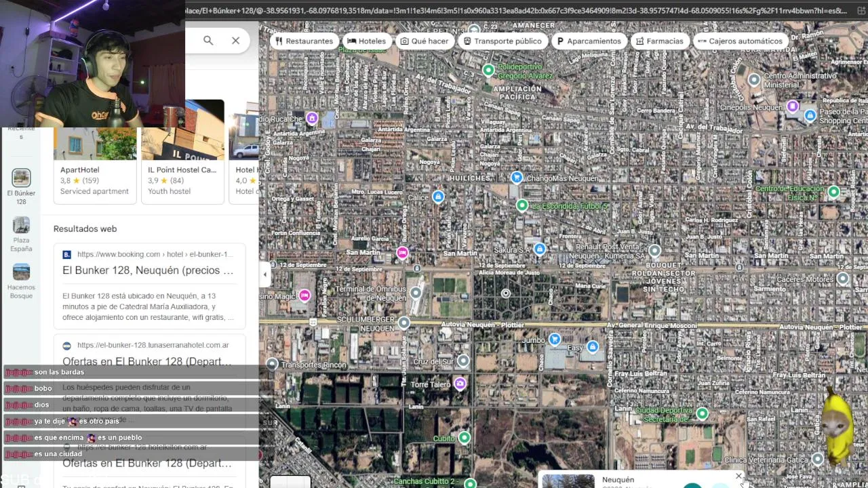Click the ChangoMás Neuquén shopping marker

click(517, 178)
